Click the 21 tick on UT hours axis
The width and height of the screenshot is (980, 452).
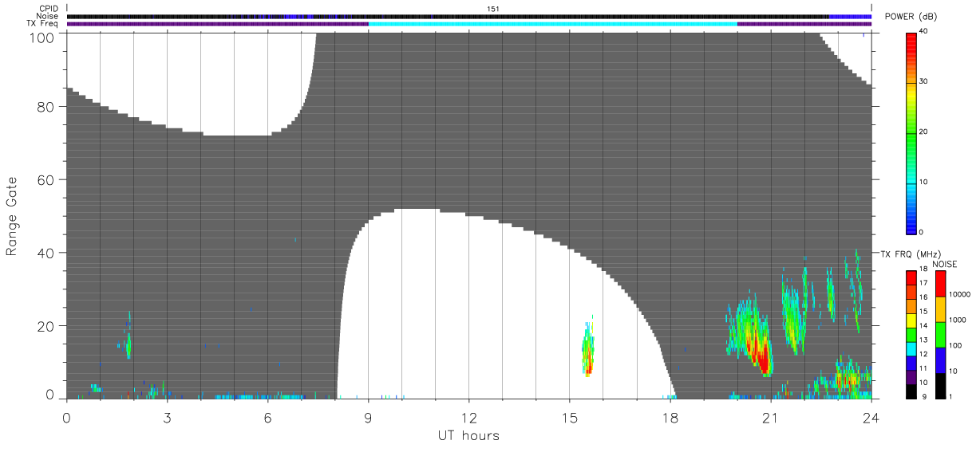770,417
